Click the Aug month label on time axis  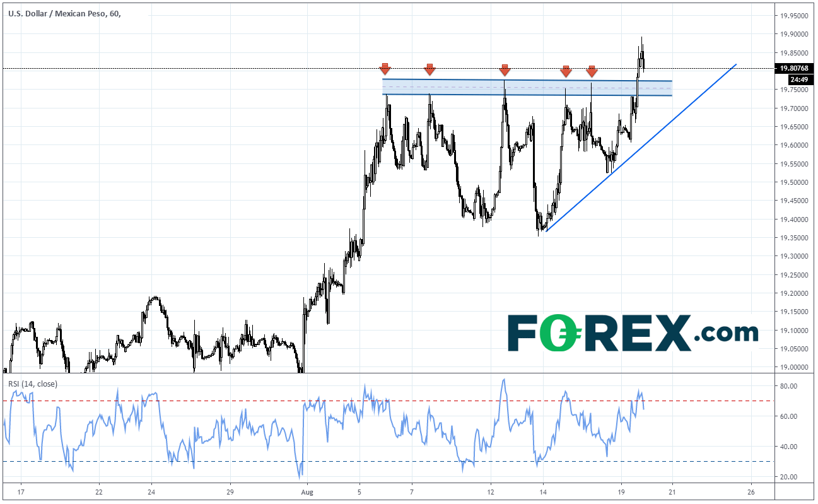click(x=307, y=491)
